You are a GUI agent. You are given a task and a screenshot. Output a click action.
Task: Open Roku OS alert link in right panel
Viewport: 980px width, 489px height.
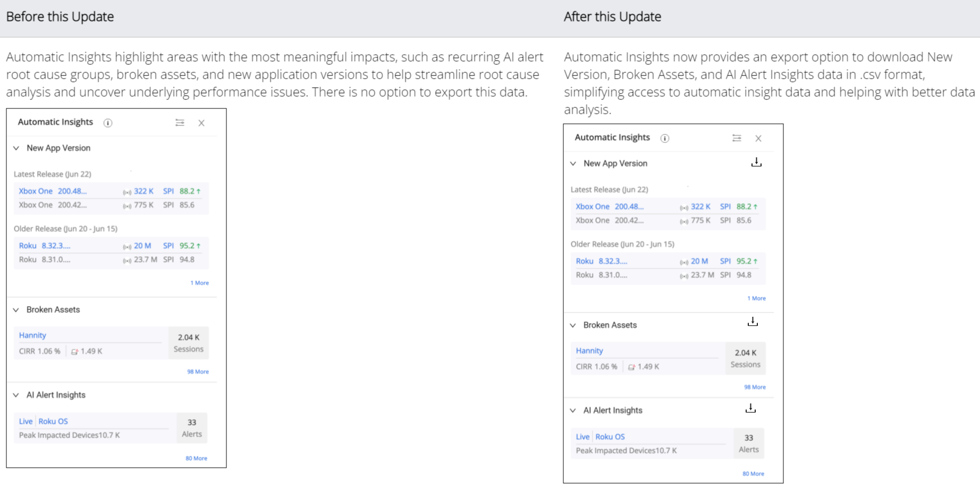coord(610,436)
